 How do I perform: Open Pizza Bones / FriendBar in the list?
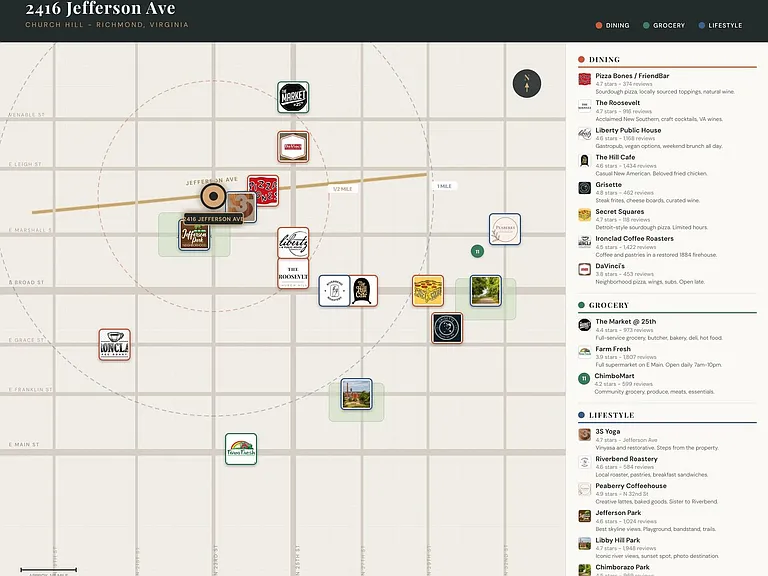tap(667, 84)
